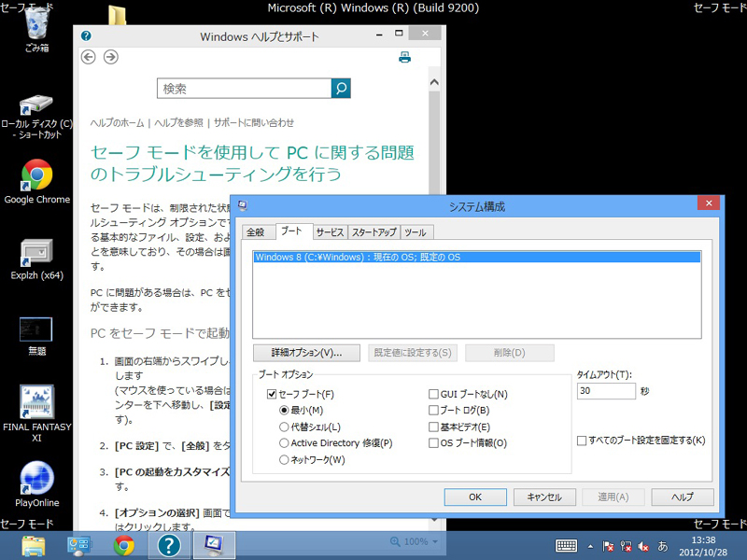
Task: Click the 詳細オプション(V)... button
Action: click(x=307, y=353)
